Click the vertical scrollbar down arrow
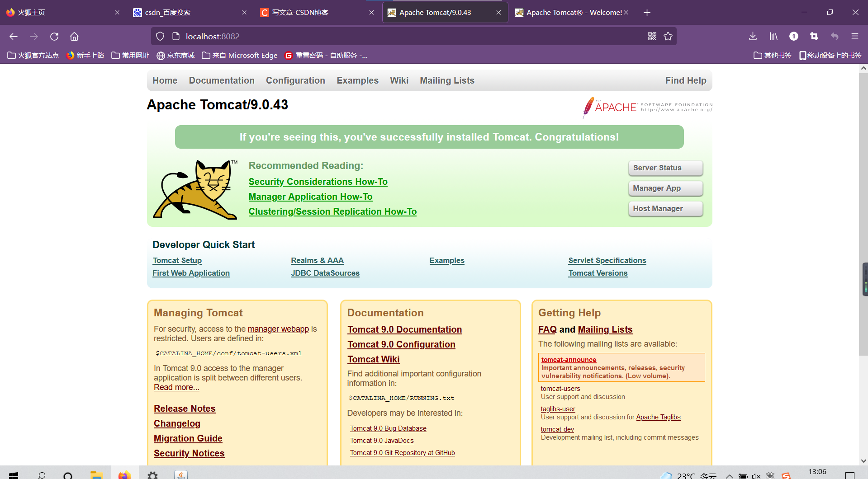 (x=863, y=461)
